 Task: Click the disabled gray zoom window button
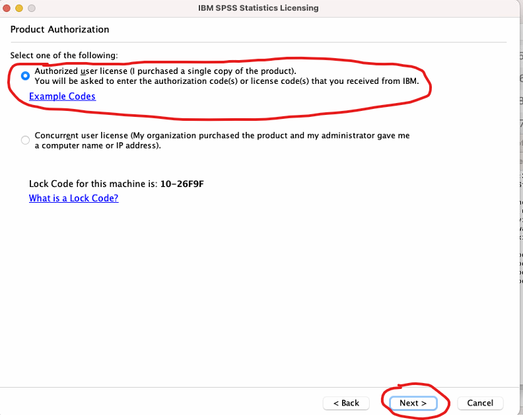[x=32, y=8]
